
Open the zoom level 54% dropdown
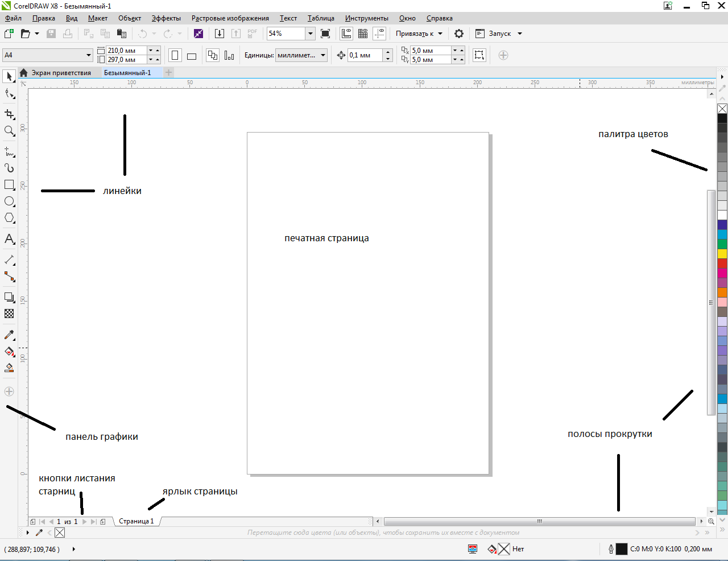pos(311,34)
